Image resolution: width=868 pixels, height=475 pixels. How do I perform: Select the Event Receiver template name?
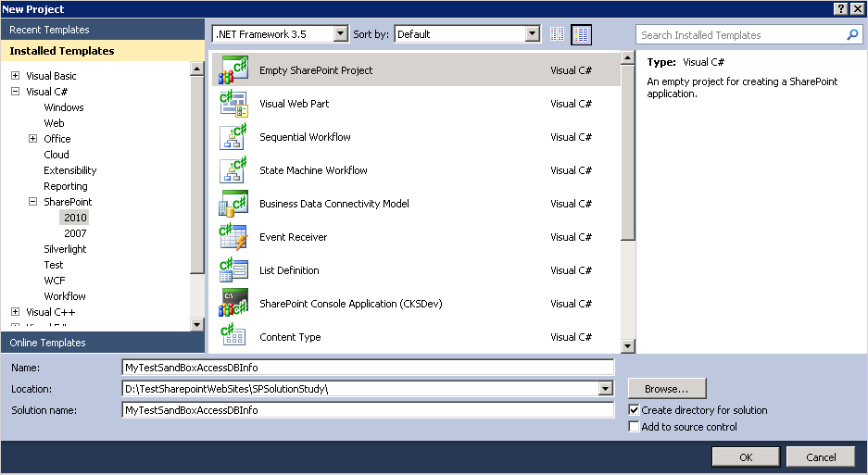(294, 237)
